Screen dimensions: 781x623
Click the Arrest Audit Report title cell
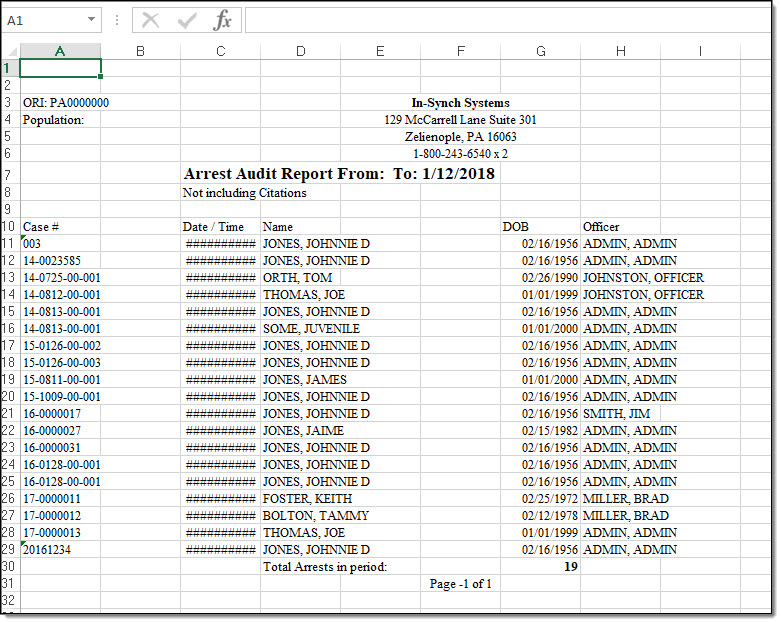click(x=339, y=174)
